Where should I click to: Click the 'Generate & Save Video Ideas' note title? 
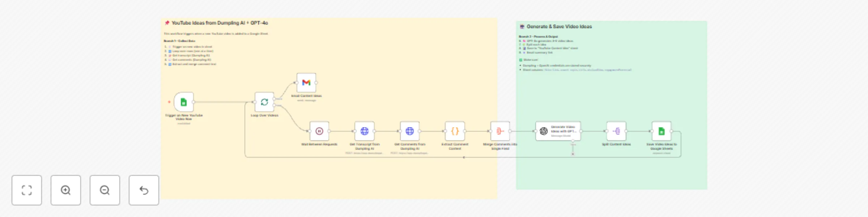559,26
